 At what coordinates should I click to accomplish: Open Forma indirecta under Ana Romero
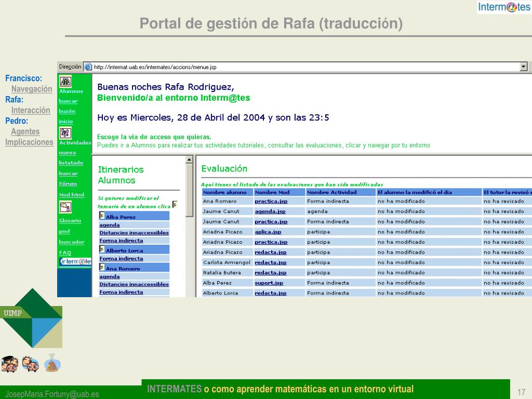121,292
